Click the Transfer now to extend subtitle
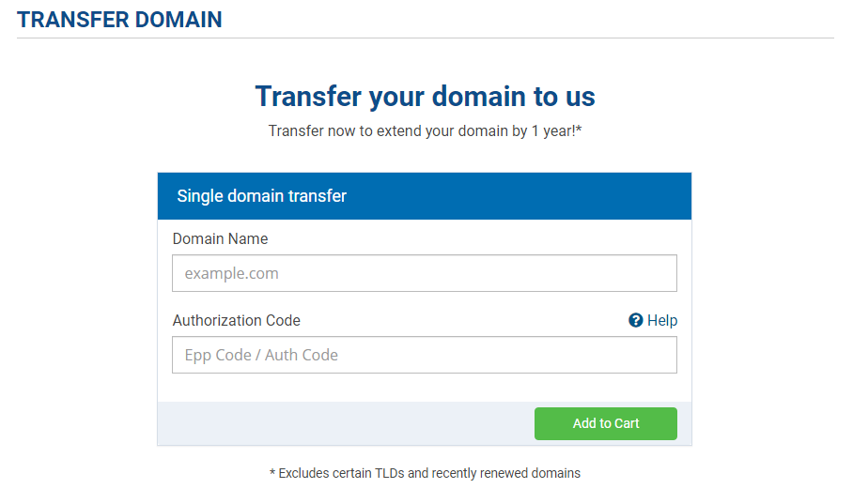The image size is (853, 504). click(425, 131)
